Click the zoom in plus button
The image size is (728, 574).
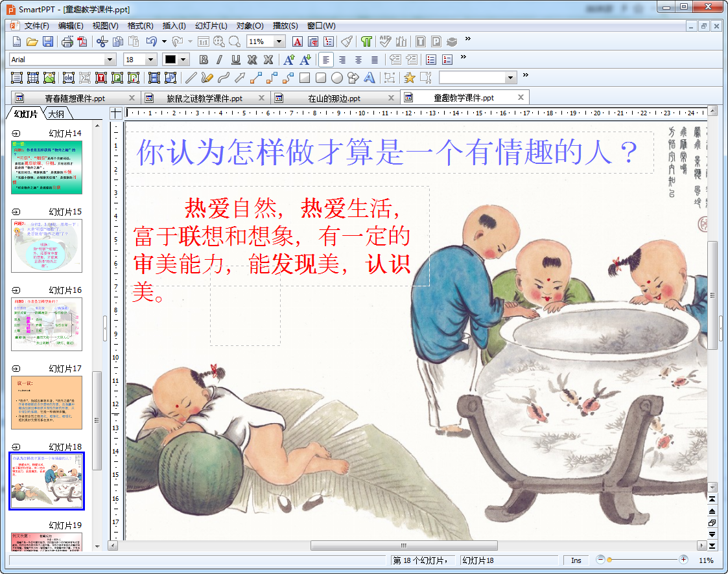point(683,560)
